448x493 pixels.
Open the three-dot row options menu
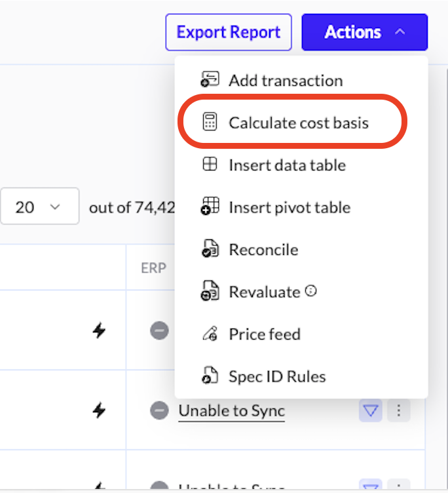399,411
